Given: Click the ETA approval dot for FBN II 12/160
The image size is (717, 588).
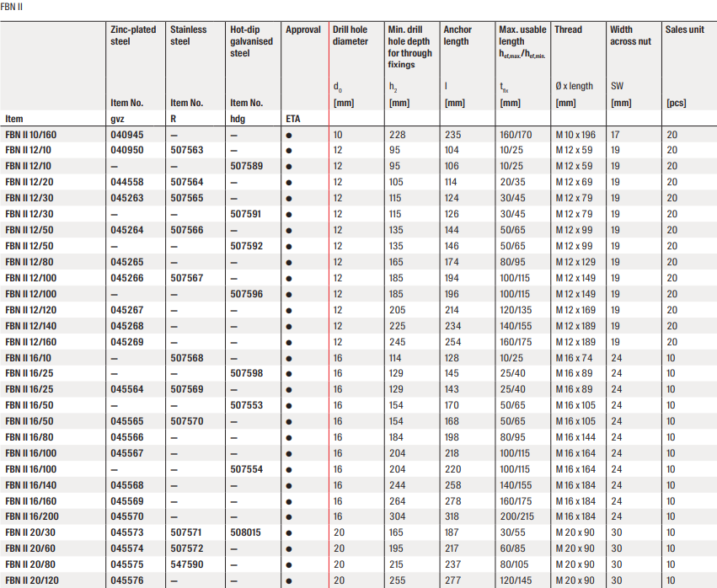Looking at the screenshot, I should 289,342.
